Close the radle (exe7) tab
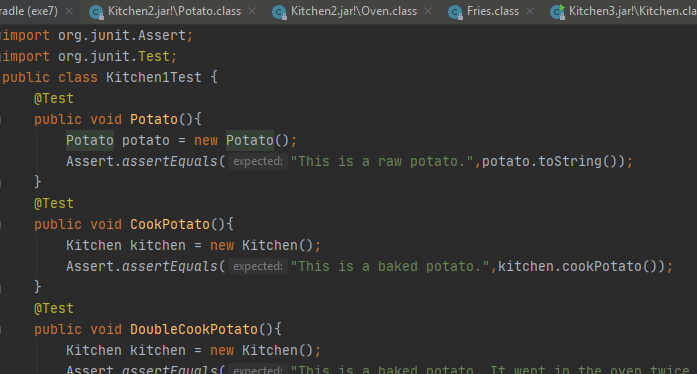Viewport: 697px width, 374px height. 69,11
